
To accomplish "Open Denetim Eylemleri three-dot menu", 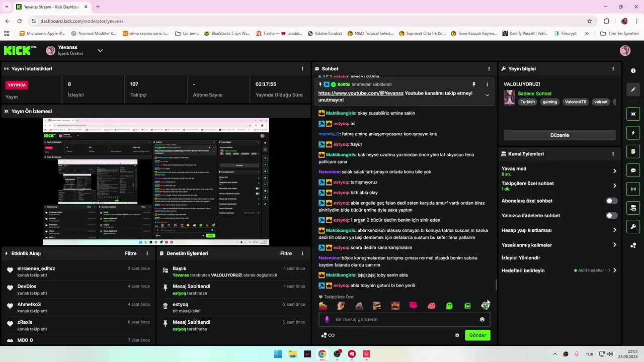I will (302, 253).
